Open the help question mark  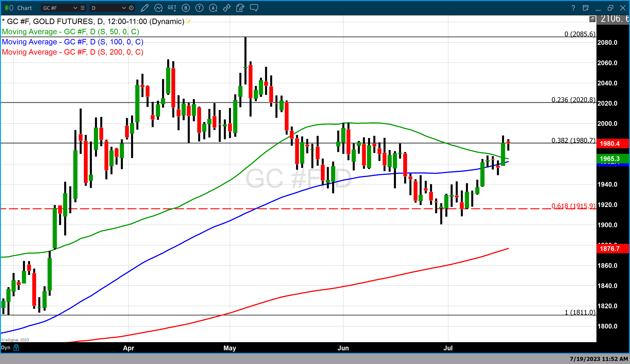[x=573, y=8]
